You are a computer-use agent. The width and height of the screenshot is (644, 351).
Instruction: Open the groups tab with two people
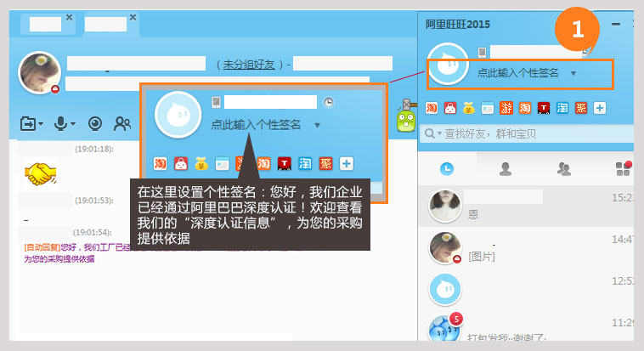[563, 169]
